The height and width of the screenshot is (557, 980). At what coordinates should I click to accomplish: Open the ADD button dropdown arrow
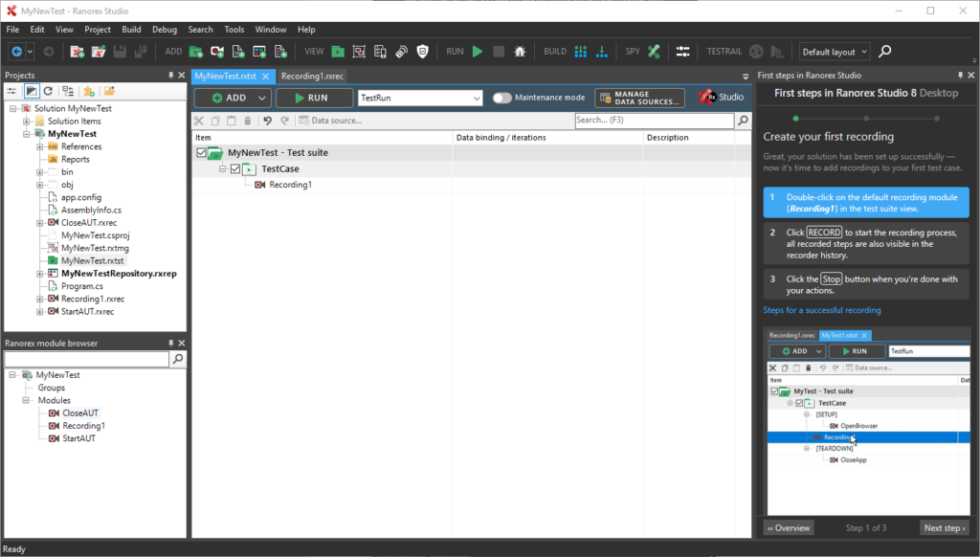(x=262, y=99)
